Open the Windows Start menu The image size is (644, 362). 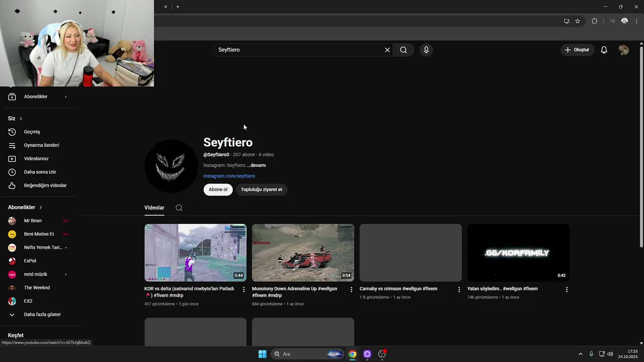(x=262, y=354)
